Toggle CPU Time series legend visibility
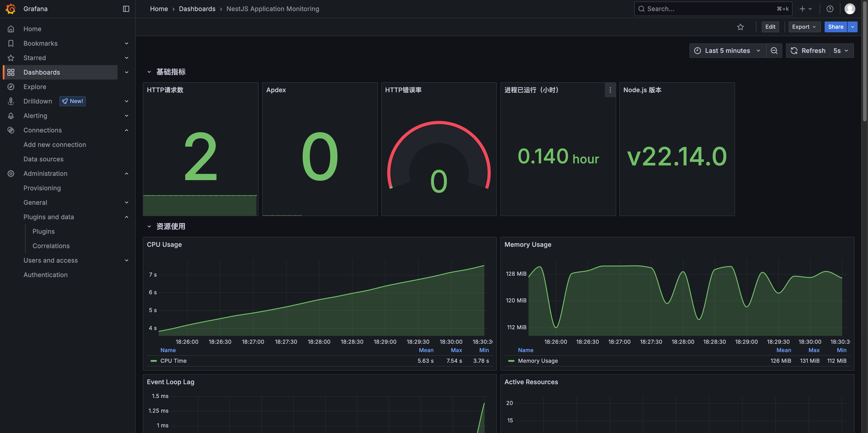Viewport: 868px width, 433px height. [x=173, y=360]
